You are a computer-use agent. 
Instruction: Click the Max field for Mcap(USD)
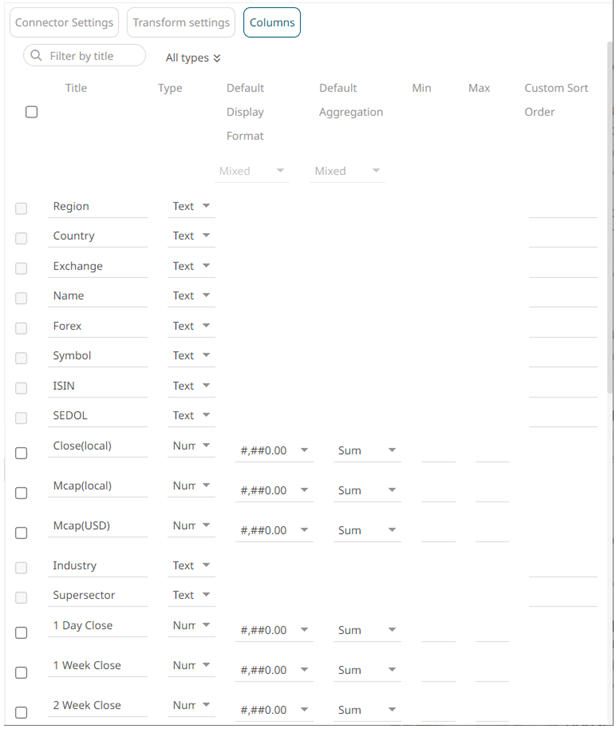click(x=492, y=531)
